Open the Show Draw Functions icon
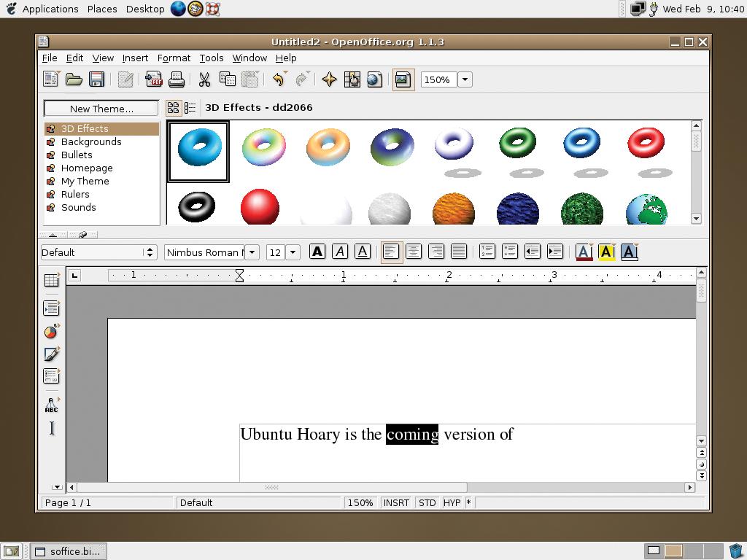 click(x=52, y=354)
